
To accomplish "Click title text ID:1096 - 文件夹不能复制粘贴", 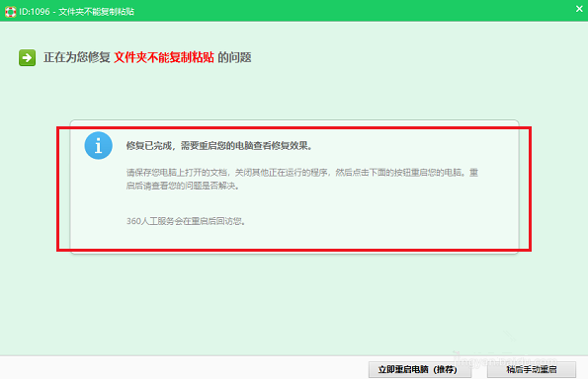I will pyautogui.click(x=76, y=12).
